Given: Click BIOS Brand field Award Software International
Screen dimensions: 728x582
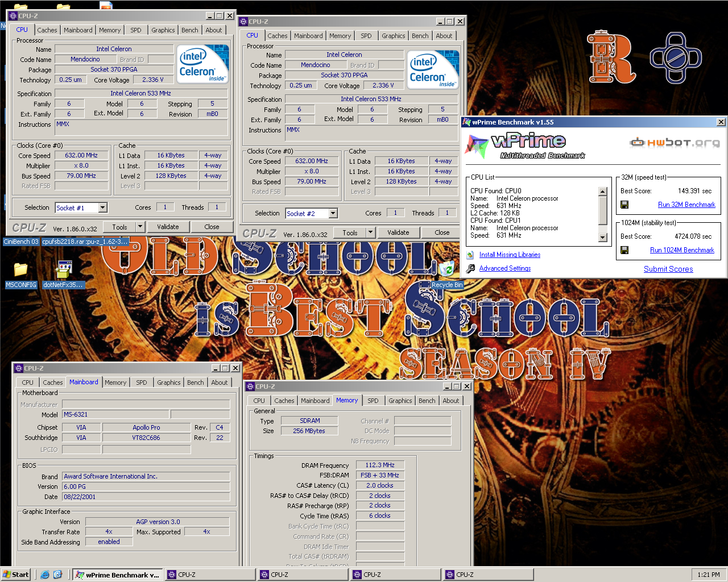Looking at the screenshot, I should pos(146,476).
